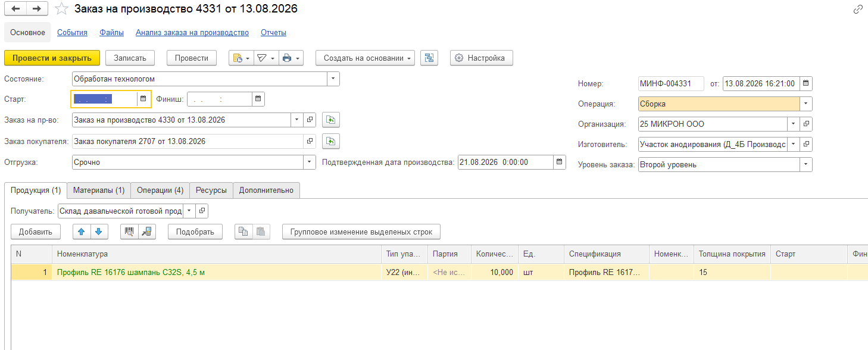The height and width of the screenshot is (350, 868).
Task: Expand Уровень заказа dropdown
Action: 806,164
